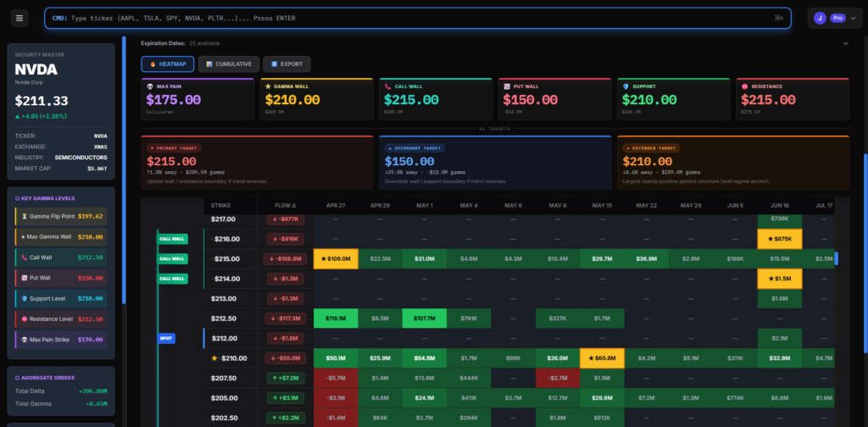
Task: Click the -$117.3M flow badge at $212.50
Action: click(x=286, y=319)
